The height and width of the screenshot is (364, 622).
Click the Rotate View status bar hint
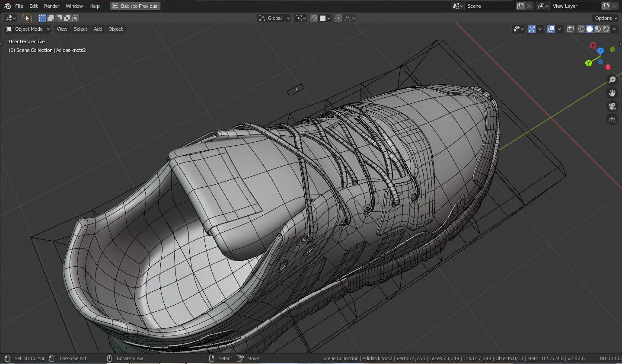coord(130,358)
